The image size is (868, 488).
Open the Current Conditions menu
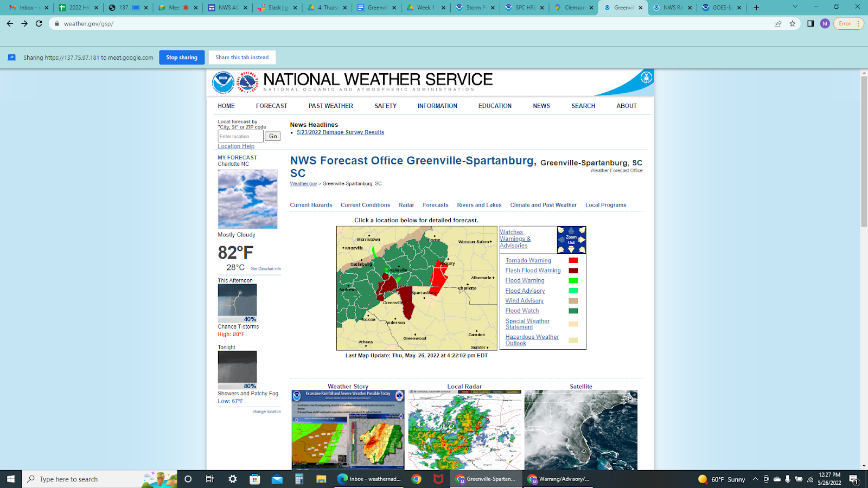click(365, 205)
